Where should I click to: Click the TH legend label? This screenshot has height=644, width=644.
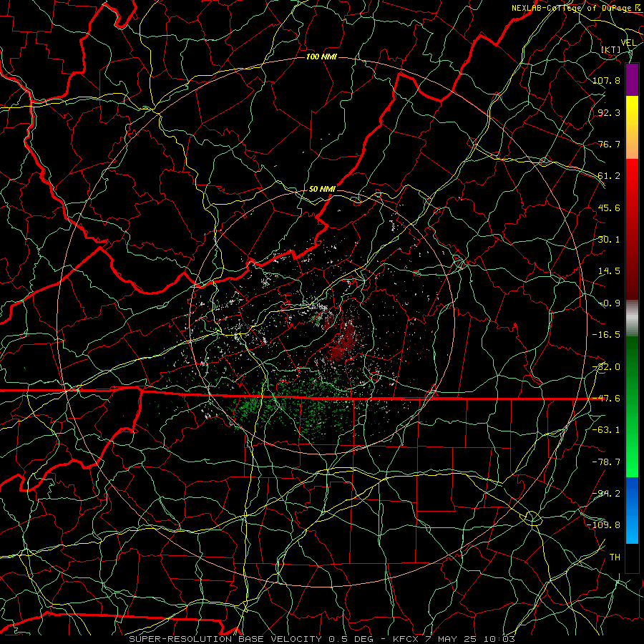[615, 557]
